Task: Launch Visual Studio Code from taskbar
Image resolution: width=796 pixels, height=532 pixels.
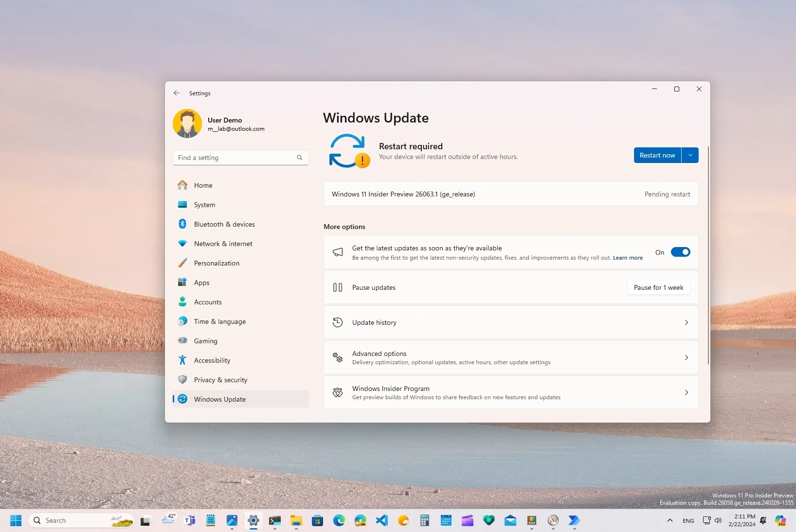Action: coord(382,521)
